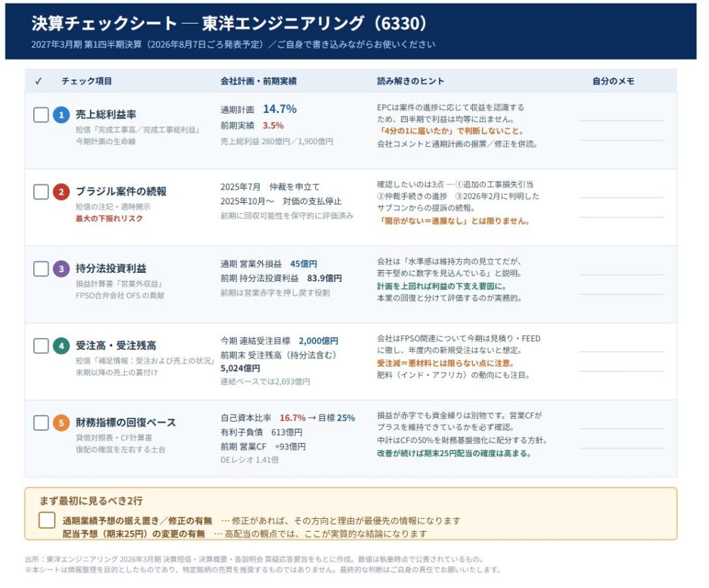Click the first memo line for 売上総利益率

(x=621, y=121)
